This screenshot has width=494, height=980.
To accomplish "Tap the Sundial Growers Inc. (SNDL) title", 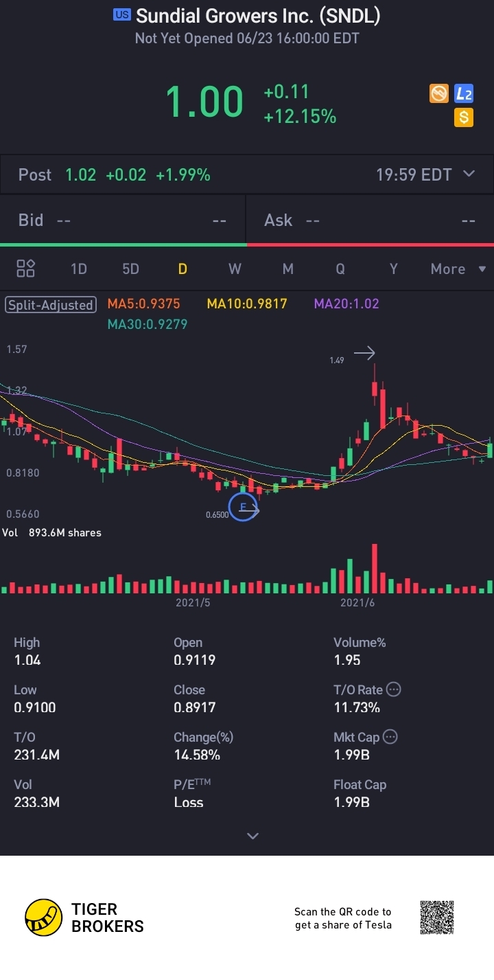I will (x=258, y=16).
